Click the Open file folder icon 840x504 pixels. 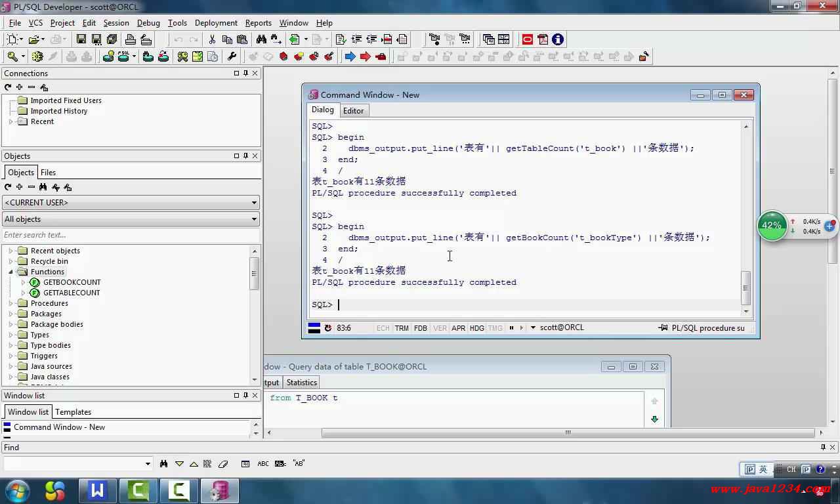[33, 39]
